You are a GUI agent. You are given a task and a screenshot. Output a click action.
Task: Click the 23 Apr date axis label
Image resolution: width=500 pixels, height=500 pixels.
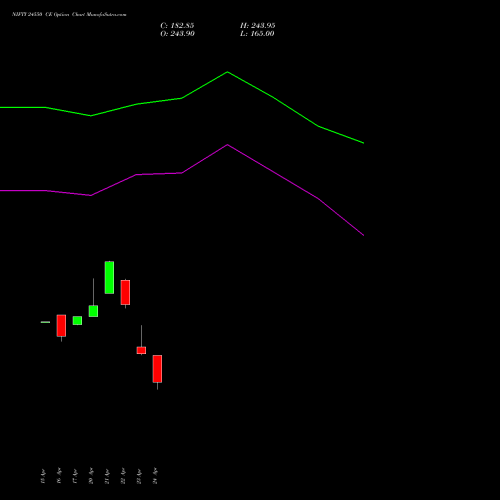(139, 476)
